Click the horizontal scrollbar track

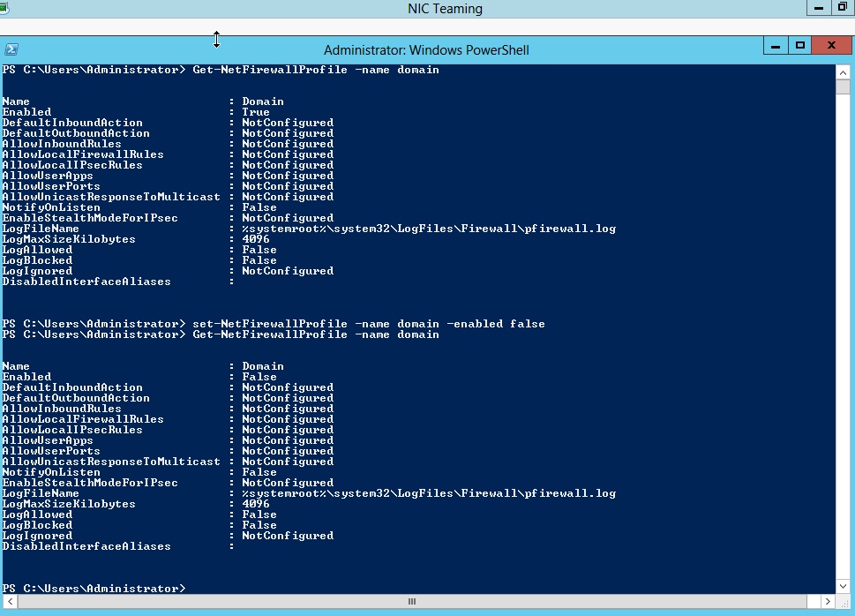point(618,601)
